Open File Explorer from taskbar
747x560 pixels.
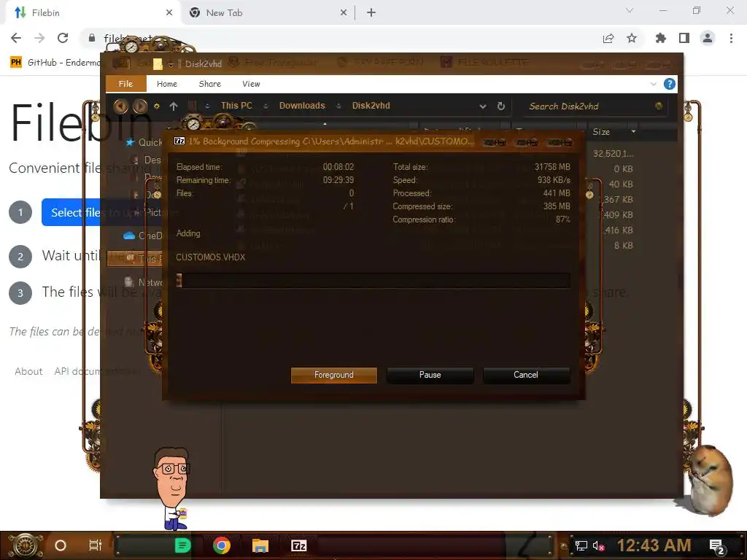coord(260,545)
